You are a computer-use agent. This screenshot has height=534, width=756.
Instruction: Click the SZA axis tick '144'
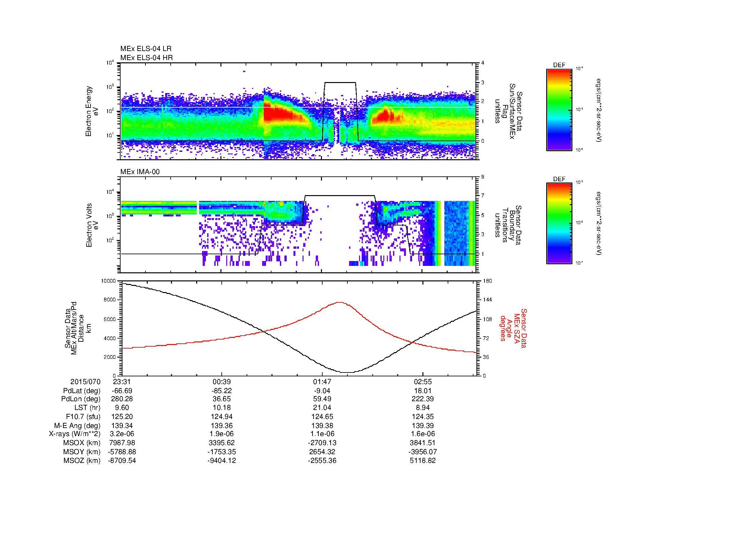coord(487,300)
